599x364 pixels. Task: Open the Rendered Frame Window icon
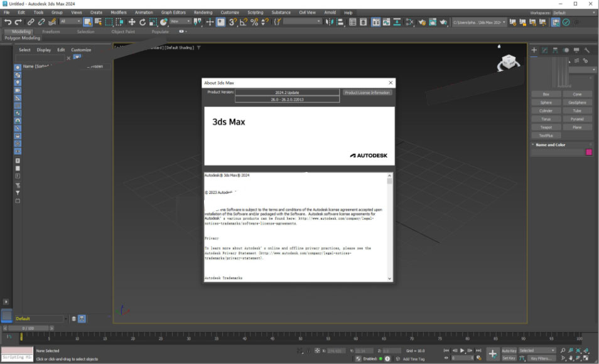(433, 22)
